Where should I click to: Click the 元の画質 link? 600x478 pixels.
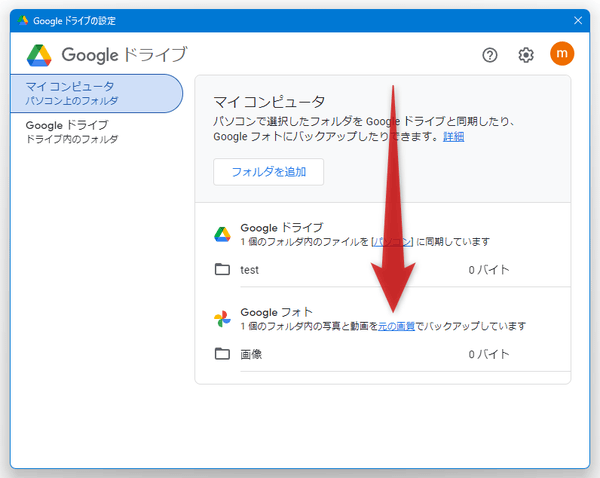coord(396,326)
